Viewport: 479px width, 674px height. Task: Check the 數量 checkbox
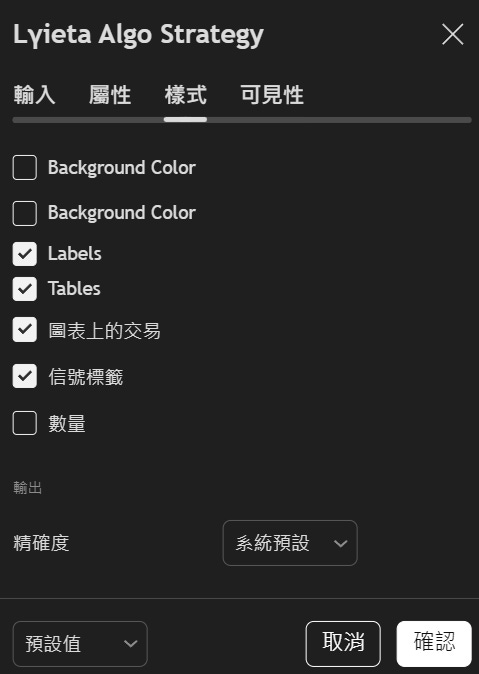pos(25,423)
